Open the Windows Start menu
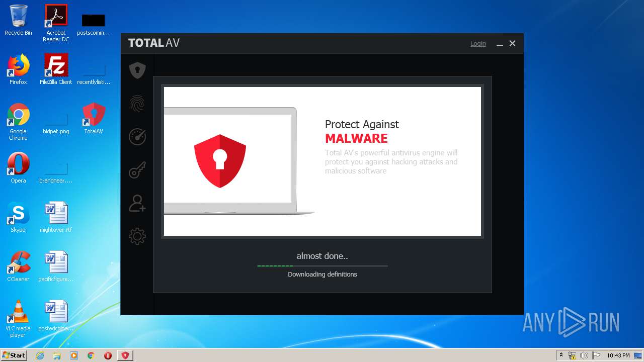The image size is (644, 362). pos(14,355)
